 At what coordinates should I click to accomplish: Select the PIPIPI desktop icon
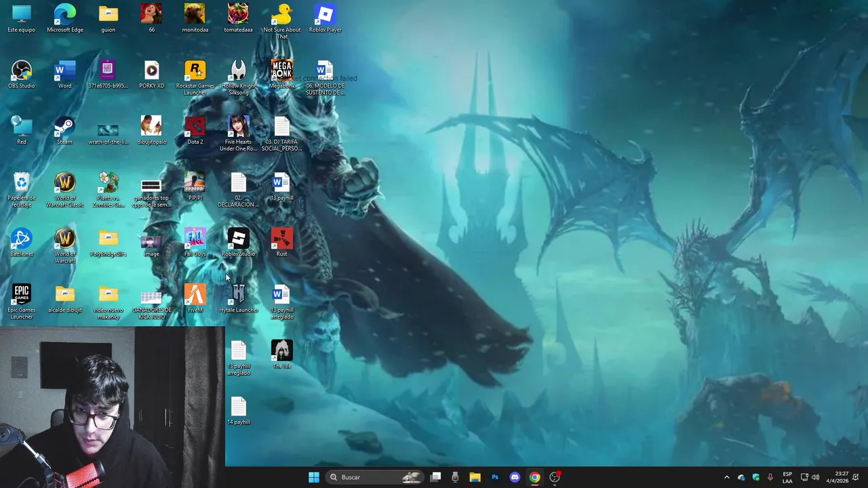tap(195, 187)
